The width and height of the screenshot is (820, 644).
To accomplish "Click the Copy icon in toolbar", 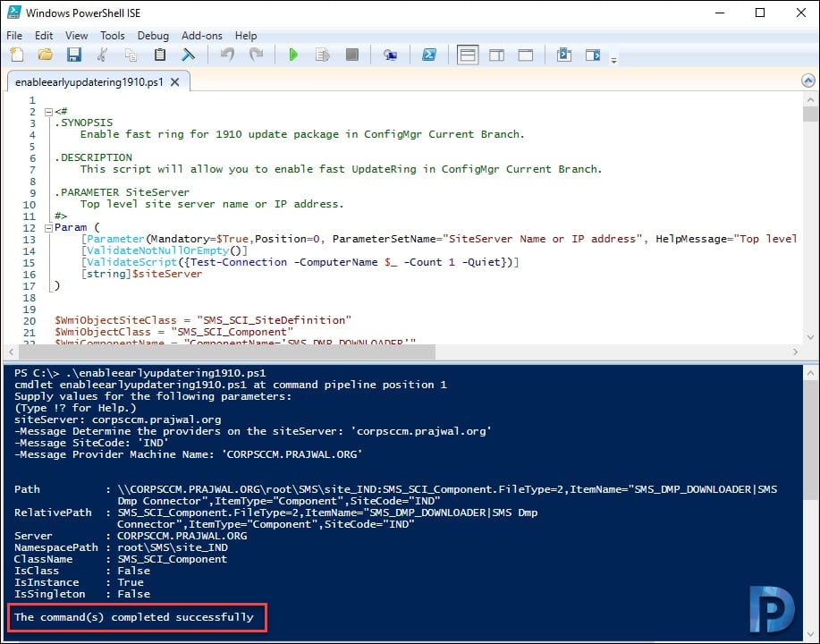I will pyautogui.click(x=131, y=55).
